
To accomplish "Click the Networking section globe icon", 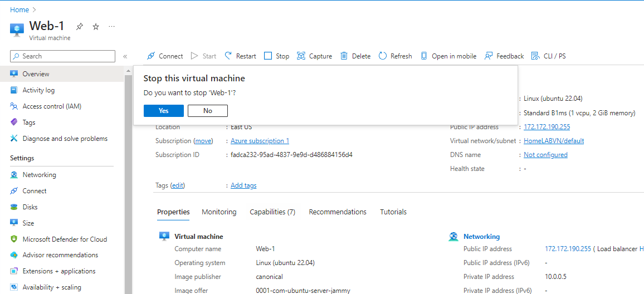I will 453,237.
